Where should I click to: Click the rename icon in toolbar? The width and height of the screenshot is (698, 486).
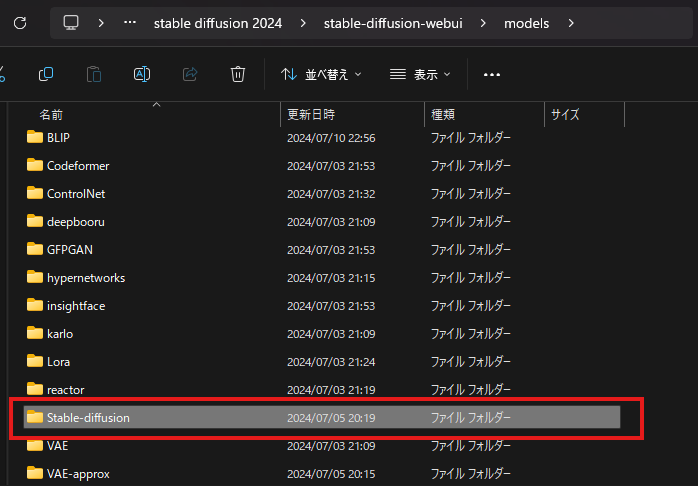142,74
